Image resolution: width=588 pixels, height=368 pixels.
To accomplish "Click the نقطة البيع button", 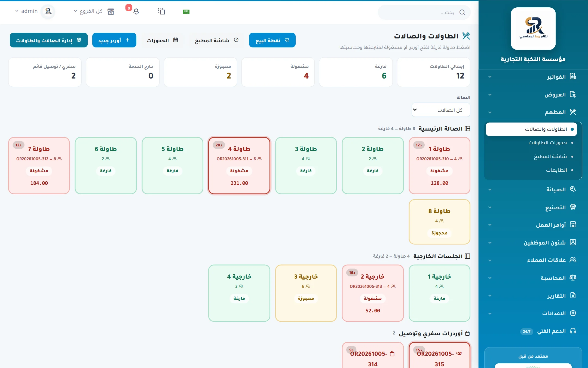I will pyautogui.click(x=272, y=40).
